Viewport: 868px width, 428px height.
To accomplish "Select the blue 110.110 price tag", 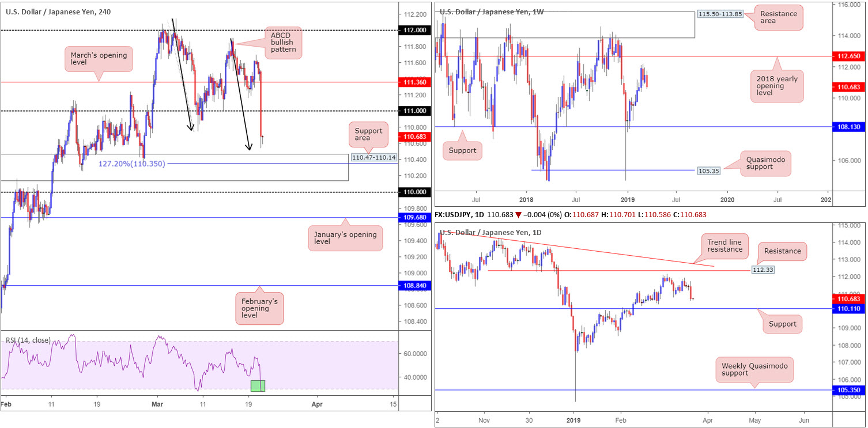I will pos(850,309).
